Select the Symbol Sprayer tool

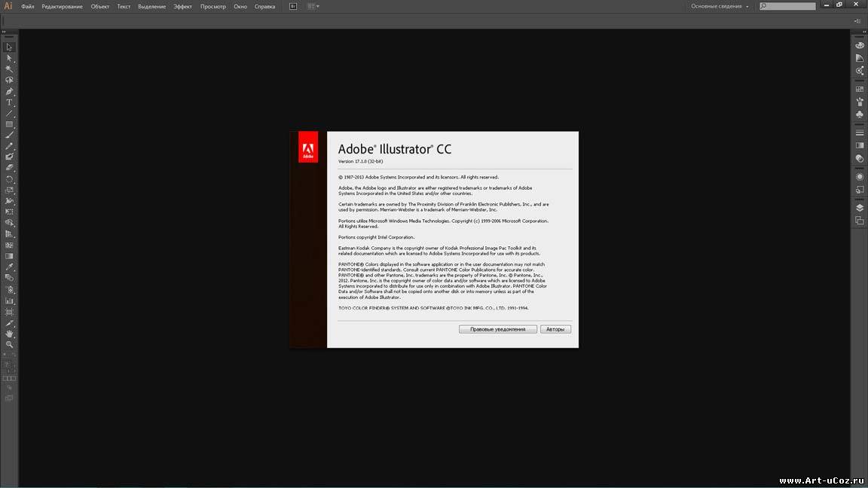9,289
